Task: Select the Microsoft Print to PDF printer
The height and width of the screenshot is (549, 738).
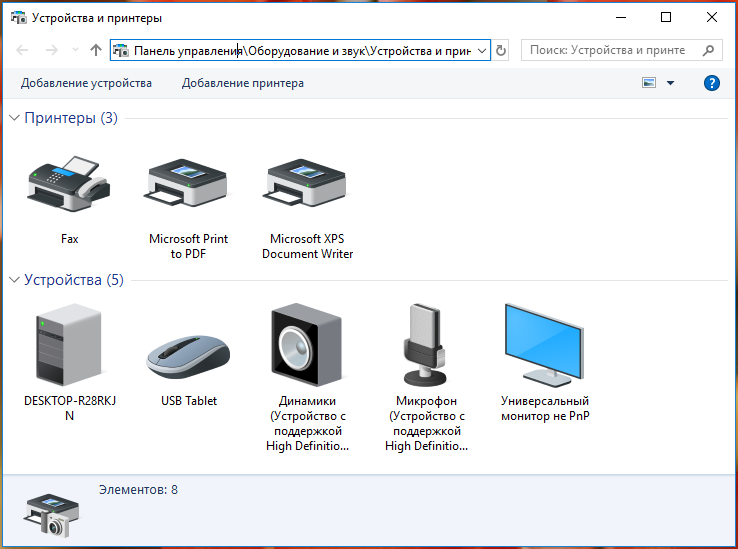Action: click(x=187, y=183)
